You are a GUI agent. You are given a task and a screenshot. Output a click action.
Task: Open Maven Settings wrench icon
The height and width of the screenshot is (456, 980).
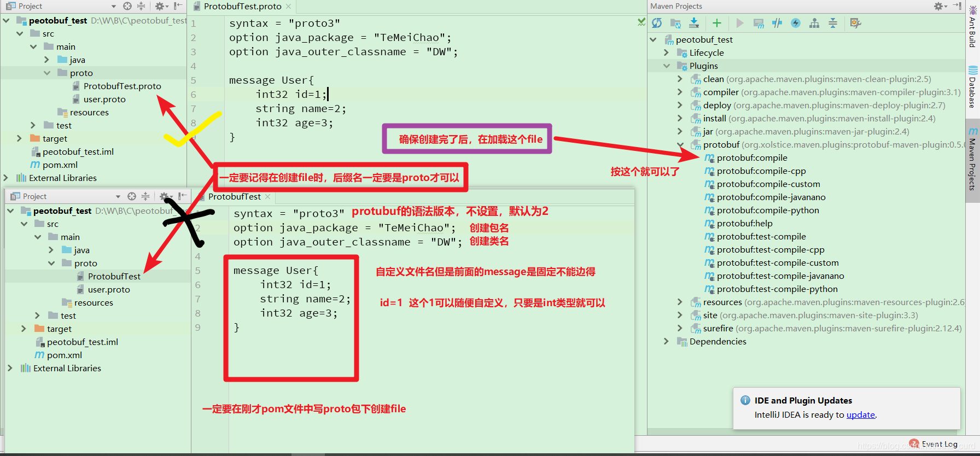[x=856, y=23]
